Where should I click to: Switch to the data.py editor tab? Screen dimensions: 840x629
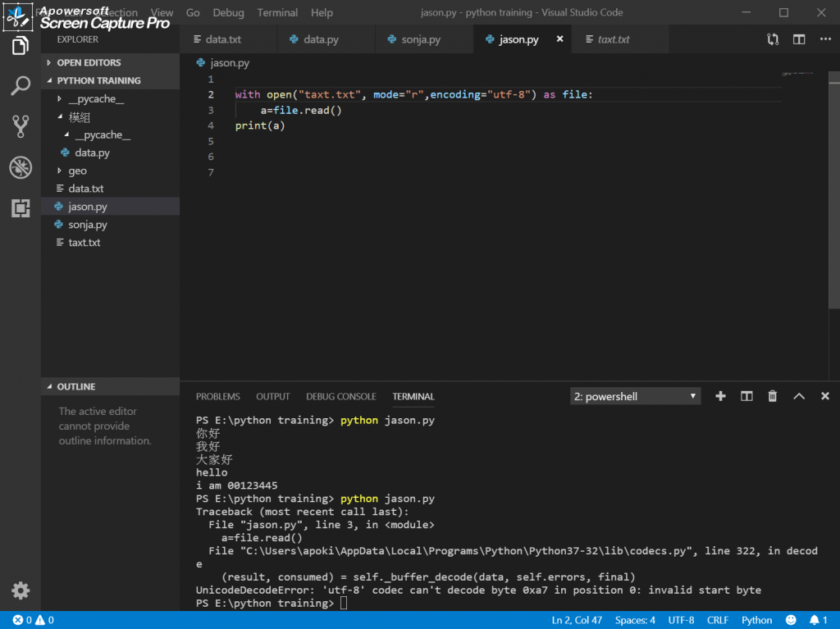(326, 39)
